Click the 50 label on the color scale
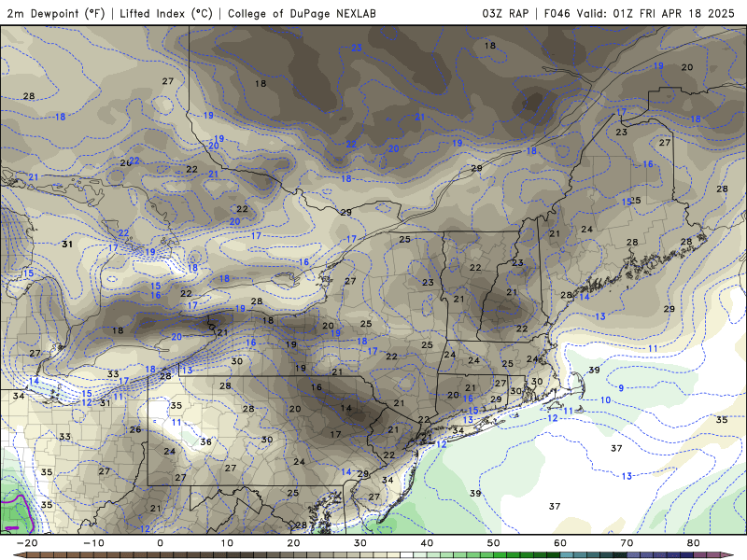This screenshot has width=747, height=560. pyautogui.click(x=494, y=543)
